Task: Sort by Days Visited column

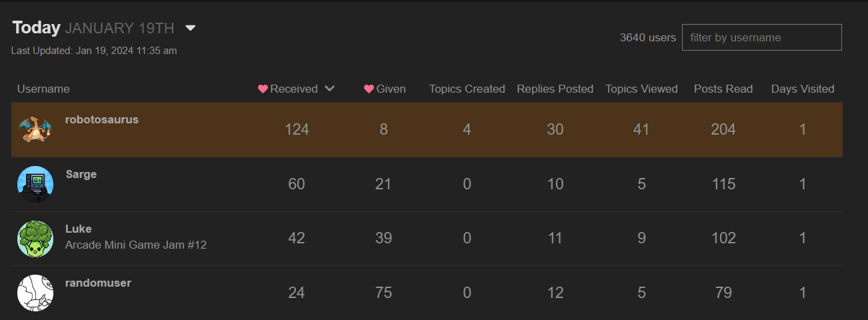Action: click(x=802, y=89)
